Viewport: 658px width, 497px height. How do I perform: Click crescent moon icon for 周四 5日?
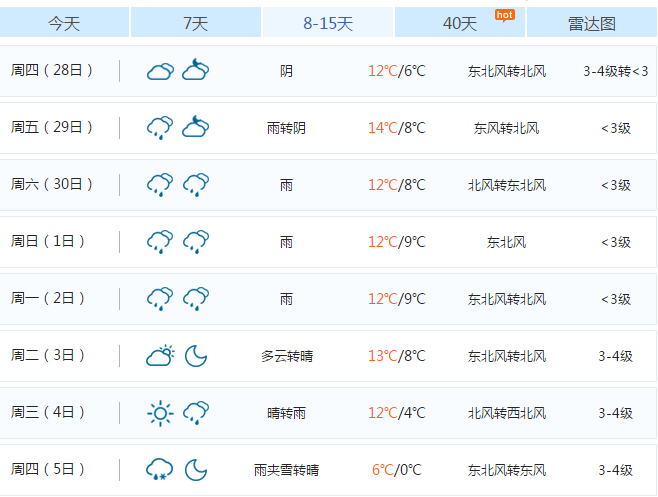196,470
